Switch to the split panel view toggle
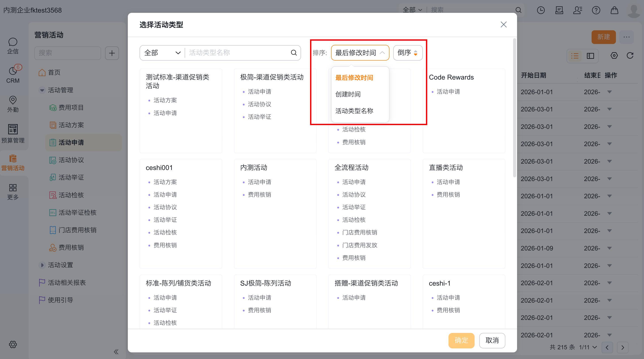The width and height of the screenshot is (644, 359). coord(590,56)
